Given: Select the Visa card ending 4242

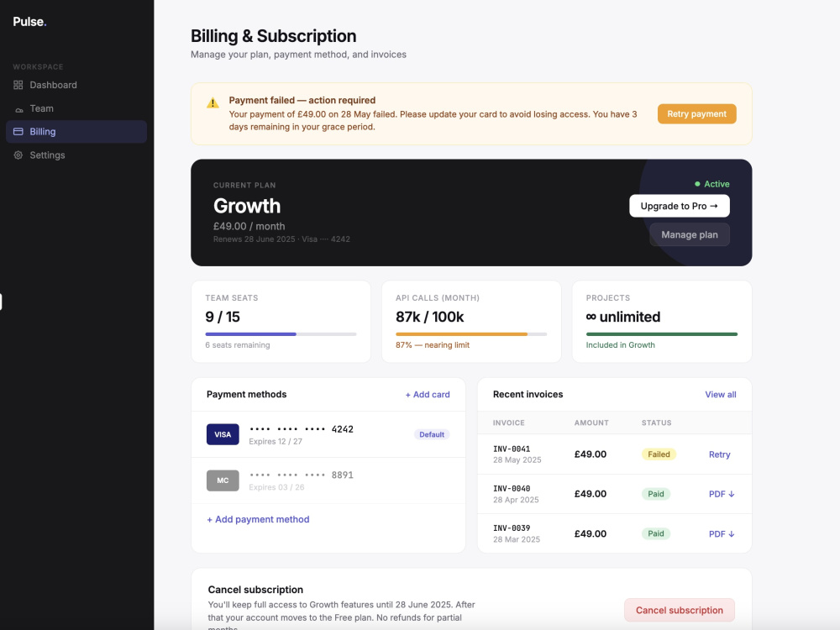Looking at the screenshot, I should [328, 434].
